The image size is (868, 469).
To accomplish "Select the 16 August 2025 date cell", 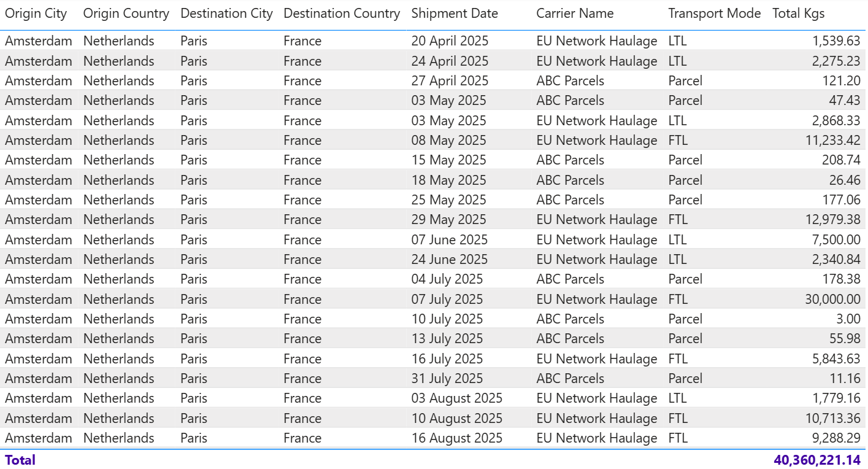I will point(456,438).
